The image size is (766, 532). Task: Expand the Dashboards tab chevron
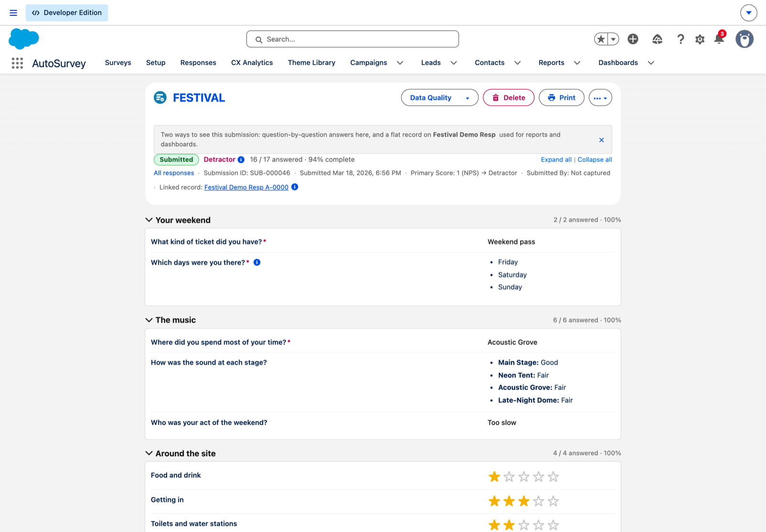click(x=651, y=63)
